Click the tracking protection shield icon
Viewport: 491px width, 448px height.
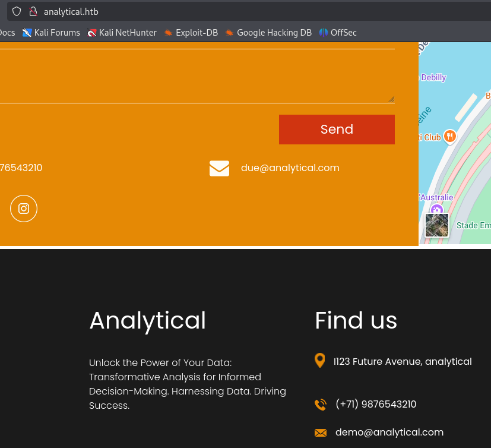tap(17, 11)
